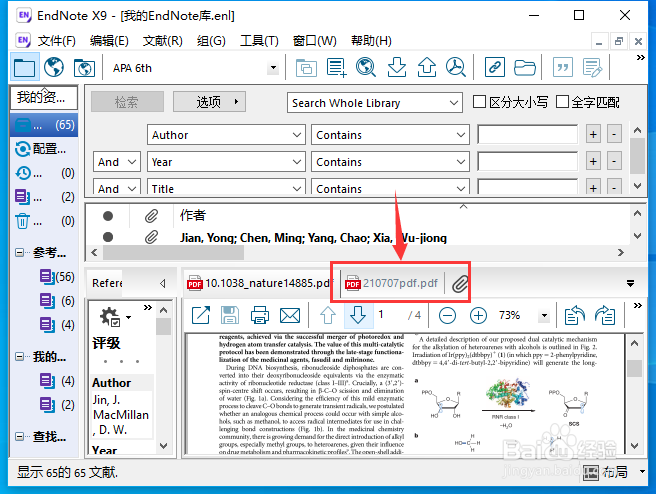Open PDF zoom percentage dropdown

tap(544, 315)
